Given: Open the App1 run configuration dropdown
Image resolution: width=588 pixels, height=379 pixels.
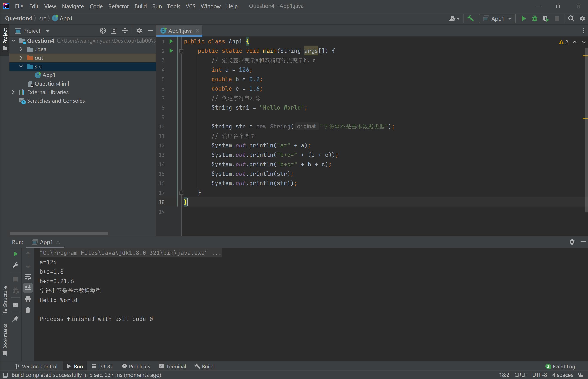Looking at the screenshot, I should (x=497, y=19).
